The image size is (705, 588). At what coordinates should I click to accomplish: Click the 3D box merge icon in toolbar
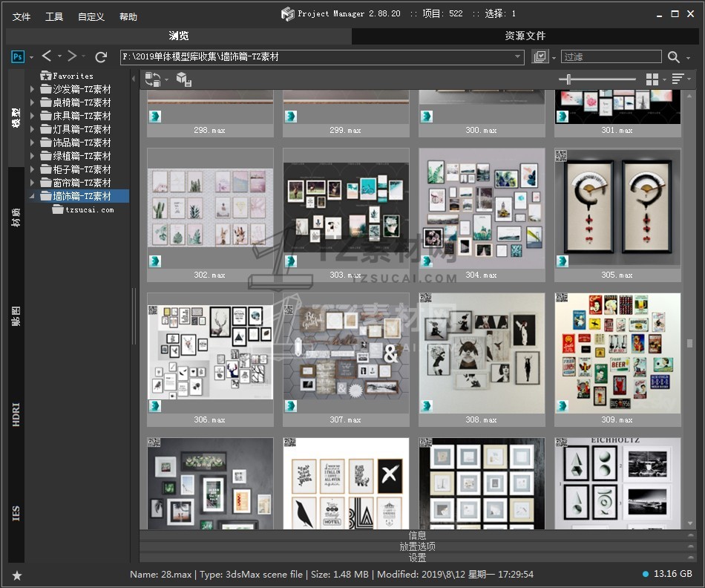click(x=183, y=79)
